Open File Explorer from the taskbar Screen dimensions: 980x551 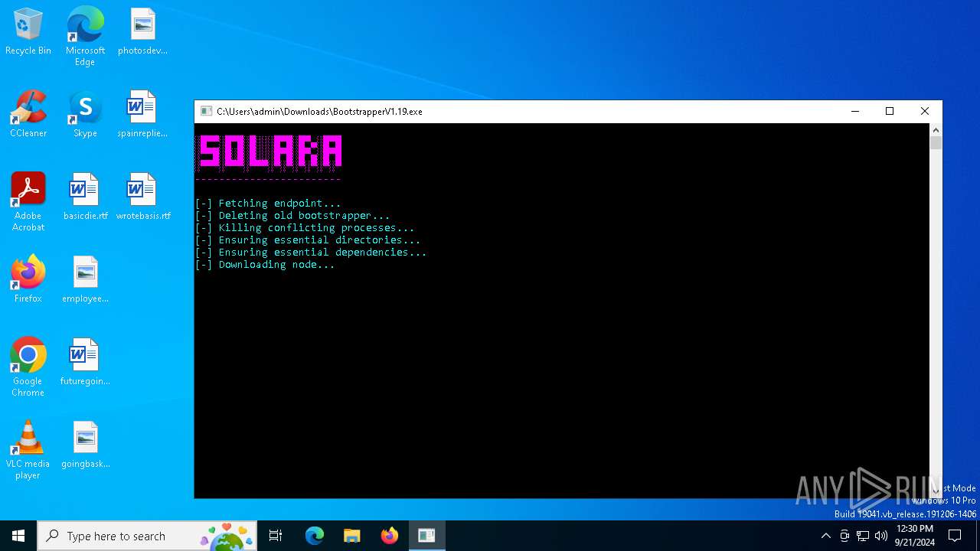(352, 536)
